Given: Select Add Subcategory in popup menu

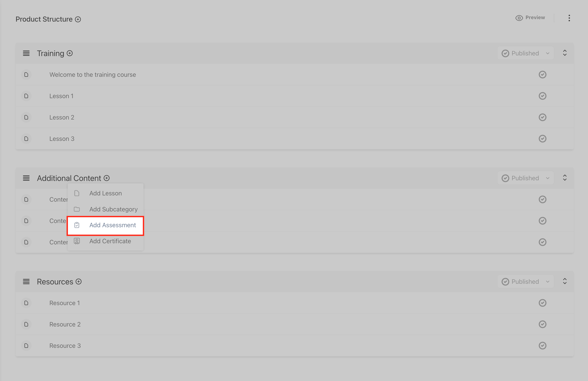Looking at the screenshot, I should pos(113,209).
